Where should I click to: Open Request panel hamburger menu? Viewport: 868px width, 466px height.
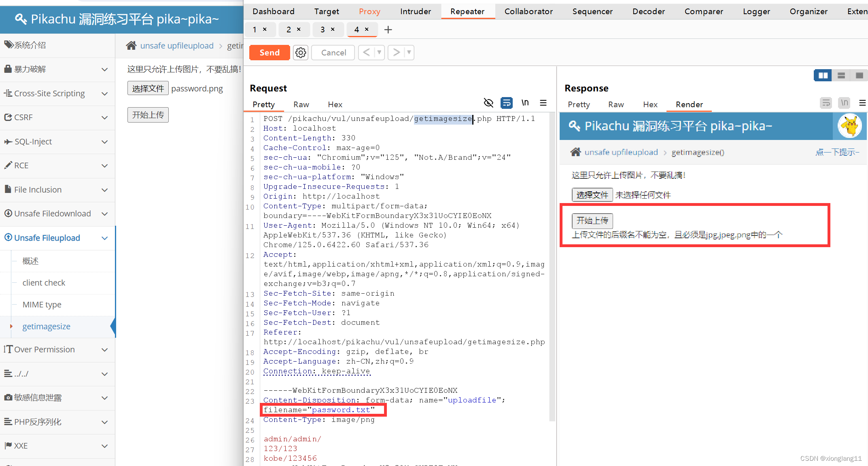(543, 103)
